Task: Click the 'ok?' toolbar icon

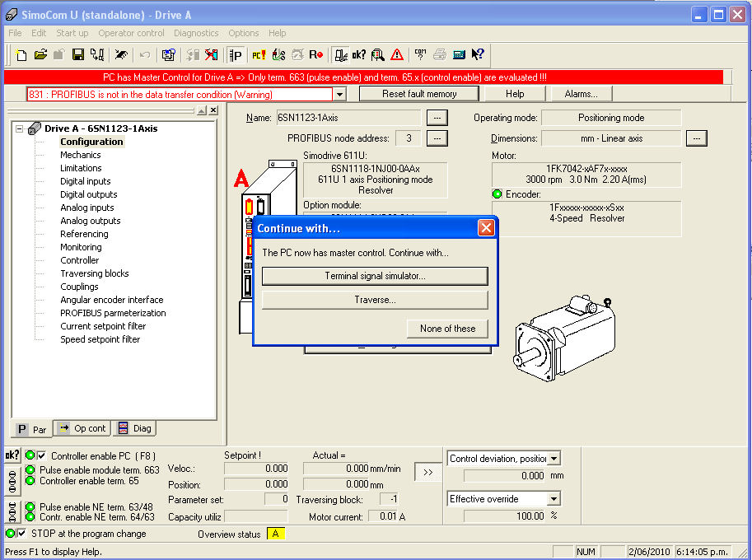Action: click(359, 55)
